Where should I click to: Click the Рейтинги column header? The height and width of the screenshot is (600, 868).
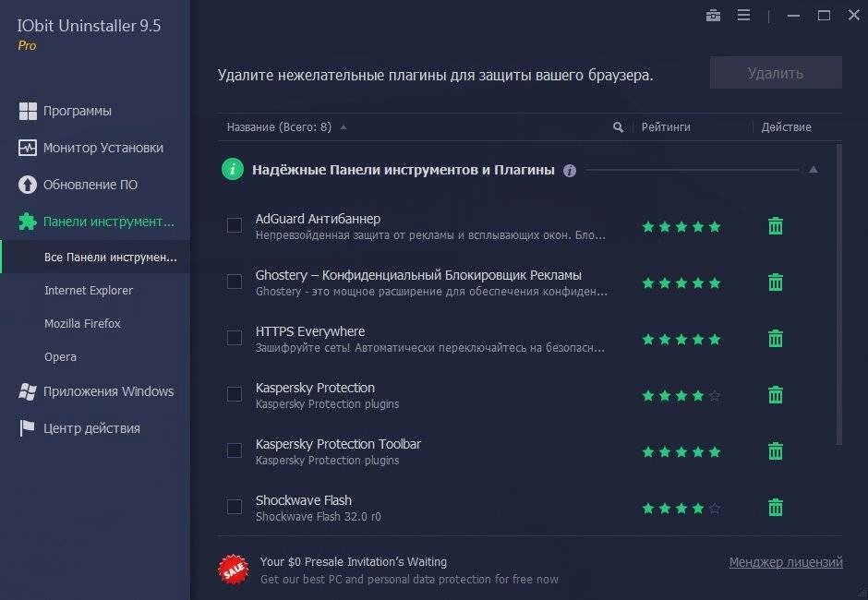click(666, 127)
